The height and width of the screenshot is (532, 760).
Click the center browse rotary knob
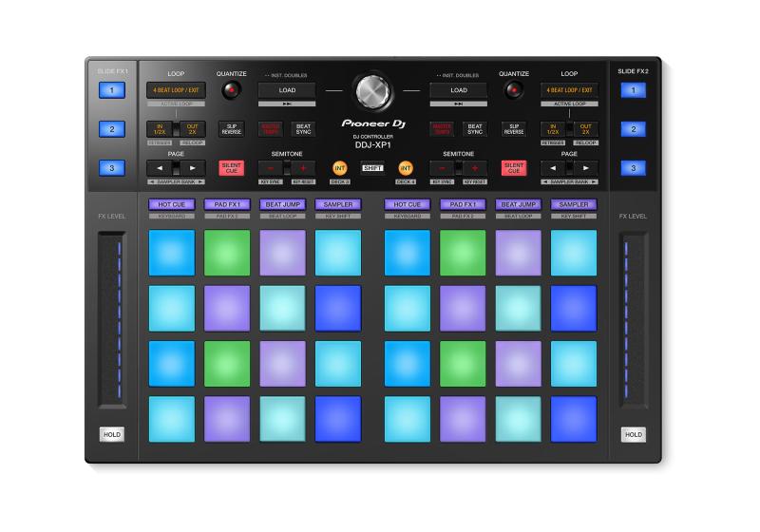point(372,91)
